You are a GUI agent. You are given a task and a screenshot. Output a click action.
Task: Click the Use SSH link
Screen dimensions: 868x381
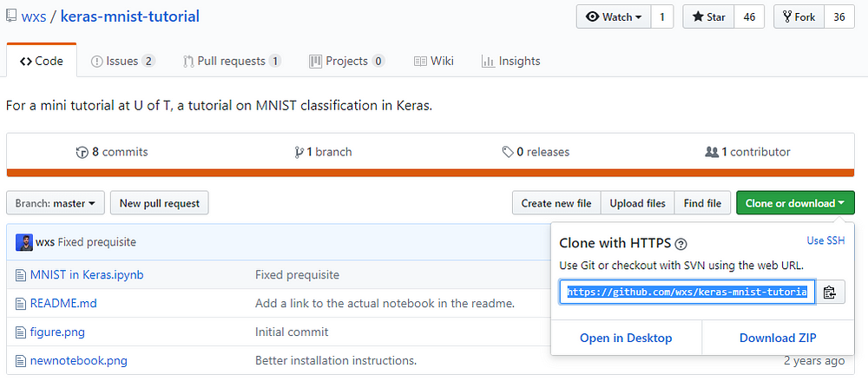click(x=825, y=240)
